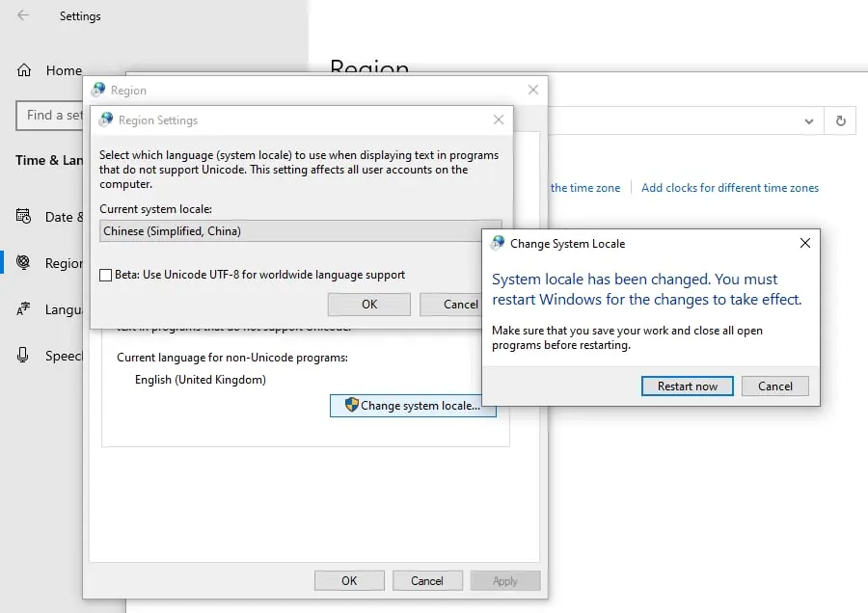
Task: Expand the Current system locale dropdown
Action: (300, 231)
